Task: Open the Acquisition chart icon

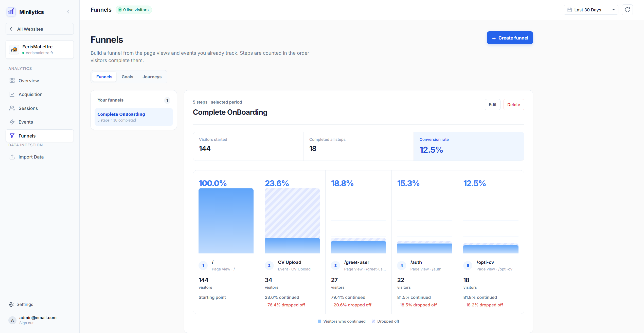Action: tap(12, 94)
